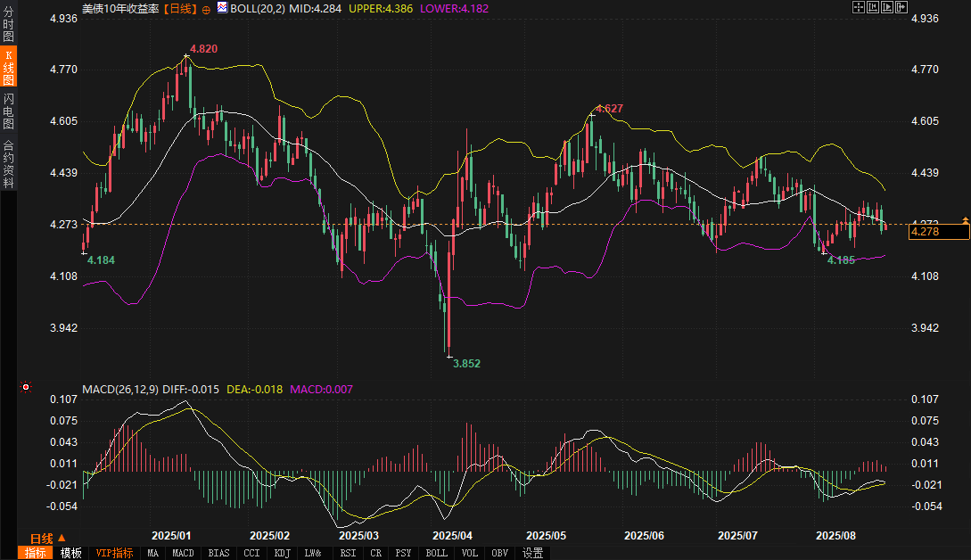Viewport: 971px width, 560px height.
Task: Click the 美债10年收益率 chart title
Action: (x=120, y=9)
